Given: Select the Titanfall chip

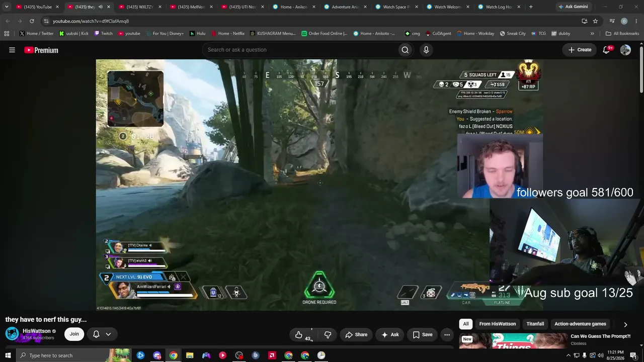Looking at the screenshot, I should coord(535,324).
